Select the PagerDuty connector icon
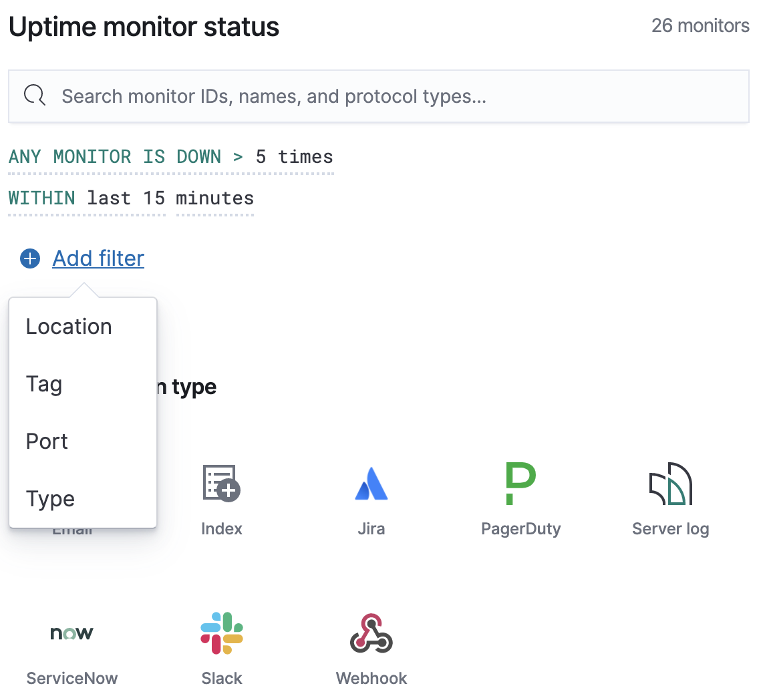 point(521,483)
